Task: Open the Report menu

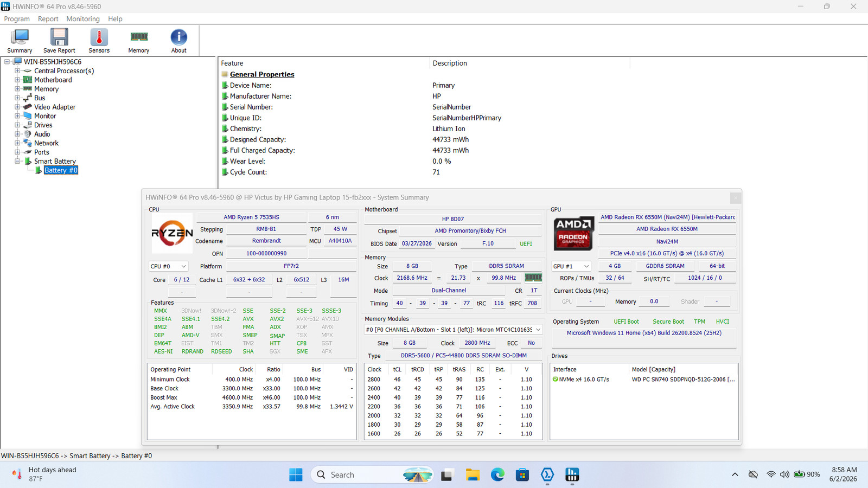Action: click(x=48, y=19)
